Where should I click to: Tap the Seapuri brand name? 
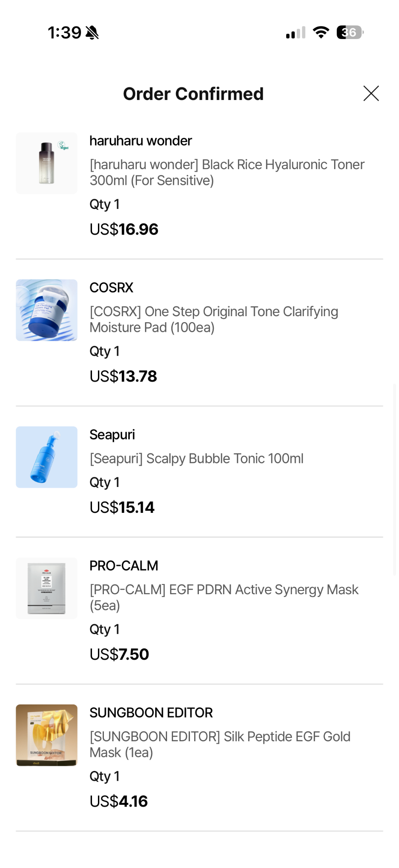click(x=112, y=435)
